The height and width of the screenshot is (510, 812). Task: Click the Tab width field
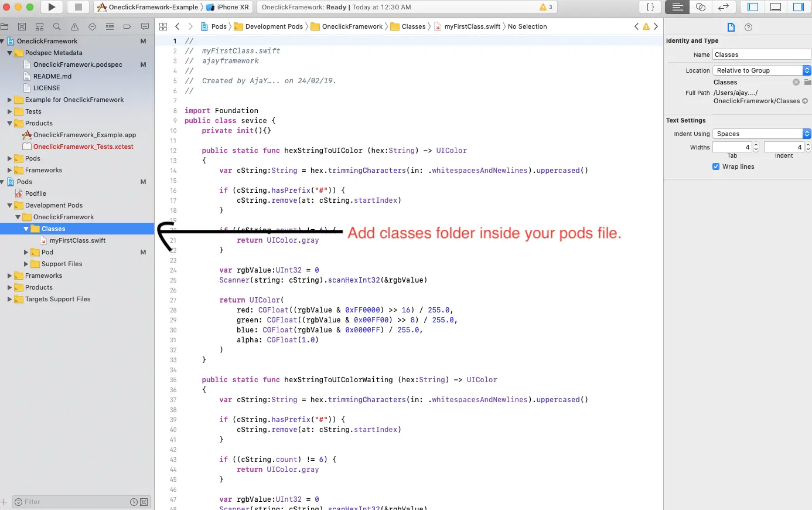[732, 147]
